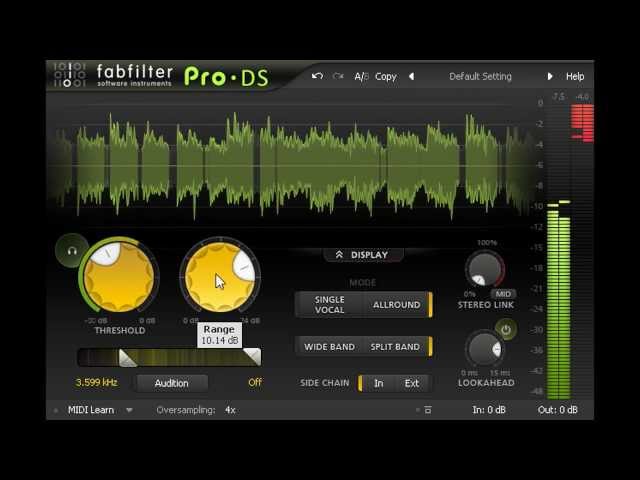The width and height of the screenshot is (640, 480).
Task: Click the red gain reduction meter
Action: [x=582, y=123]
